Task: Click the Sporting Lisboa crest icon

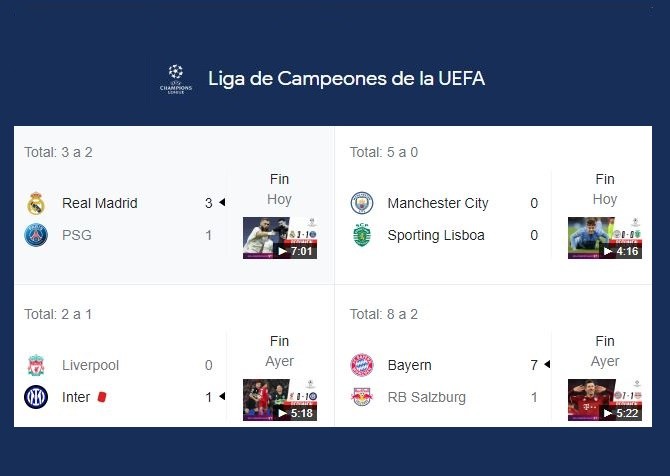Action: (x=362, y=235)
